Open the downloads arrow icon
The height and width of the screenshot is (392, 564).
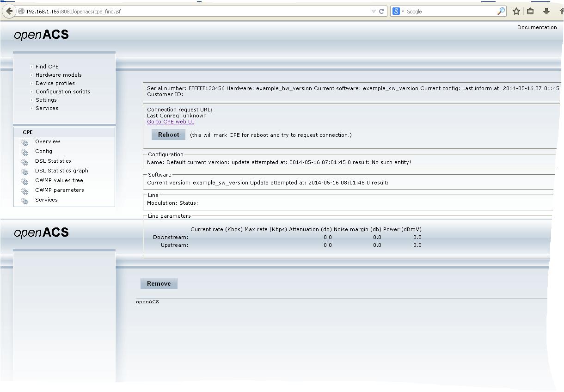(x=546, y=12)
